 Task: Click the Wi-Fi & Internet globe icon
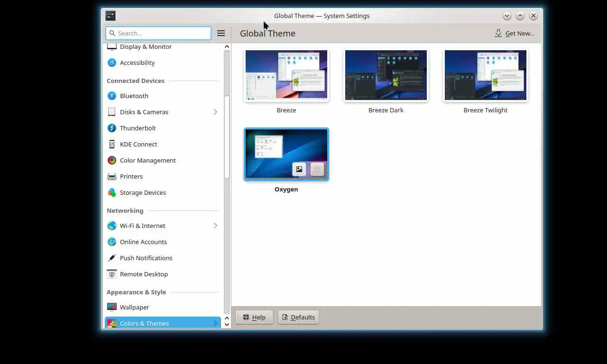(x=111, y=226)
